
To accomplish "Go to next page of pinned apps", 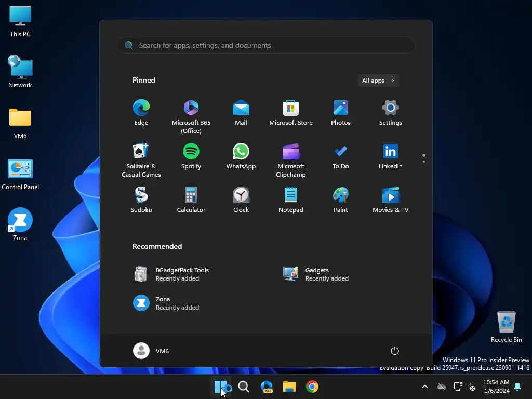I will 424,162.
